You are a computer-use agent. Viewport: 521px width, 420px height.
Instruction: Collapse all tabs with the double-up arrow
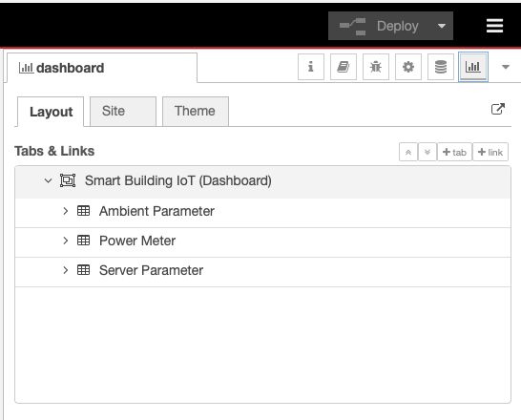pyautogui.click(x=408, y=152)
